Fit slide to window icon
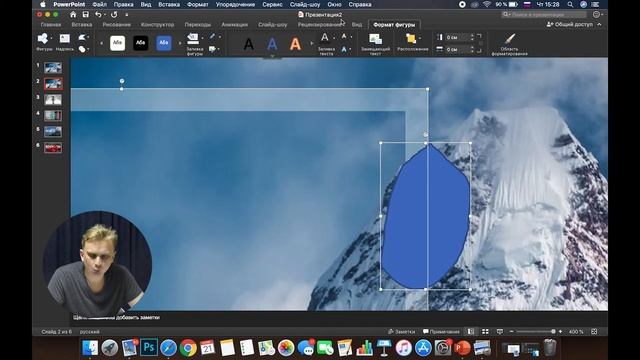The height and width of the screenshot is (360, 640). (594, 331)
